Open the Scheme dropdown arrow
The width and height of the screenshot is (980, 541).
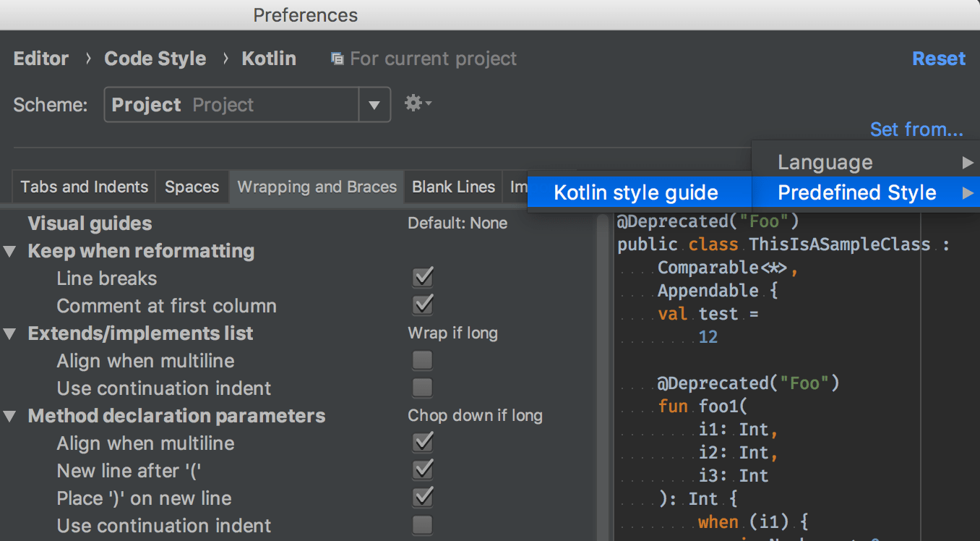coord(374,105)
